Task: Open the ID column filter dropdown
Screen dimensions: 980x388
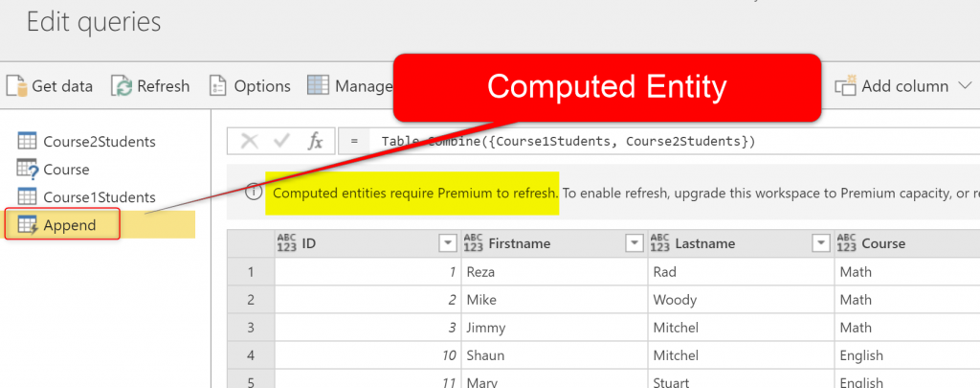Action: pos(446,243)
